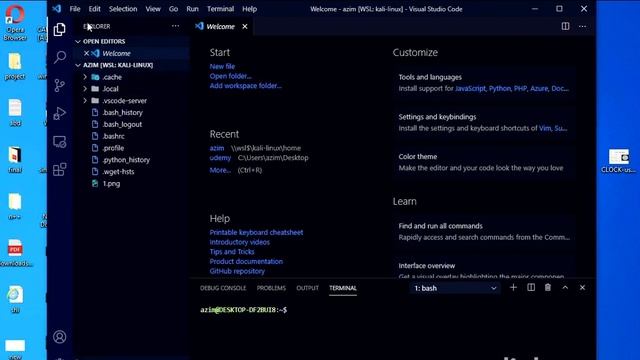Switch to the Output tab
The width and height of the screenshot is (640, 360).
click(x=307, y=288)
